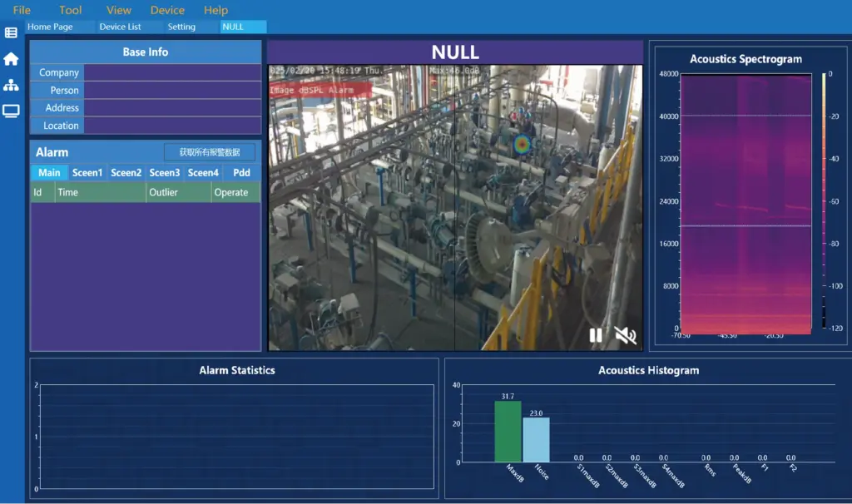This screenshot has height=504, width=852.
Task: Click the acoustic hotspot on video
Action: [522, 144]
